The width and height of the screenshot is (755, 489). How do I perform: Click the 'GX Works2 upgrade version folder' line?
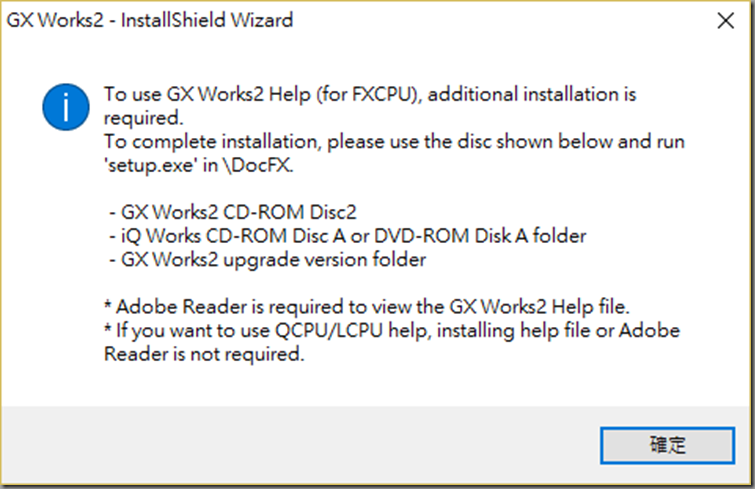[x=267, y=259]
